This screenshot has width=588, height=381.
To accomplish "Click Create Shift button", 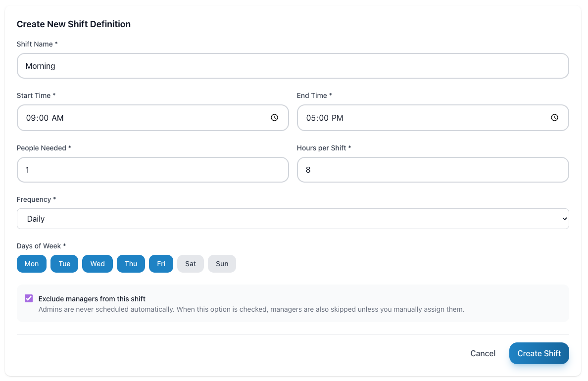I will pos(539,353).
